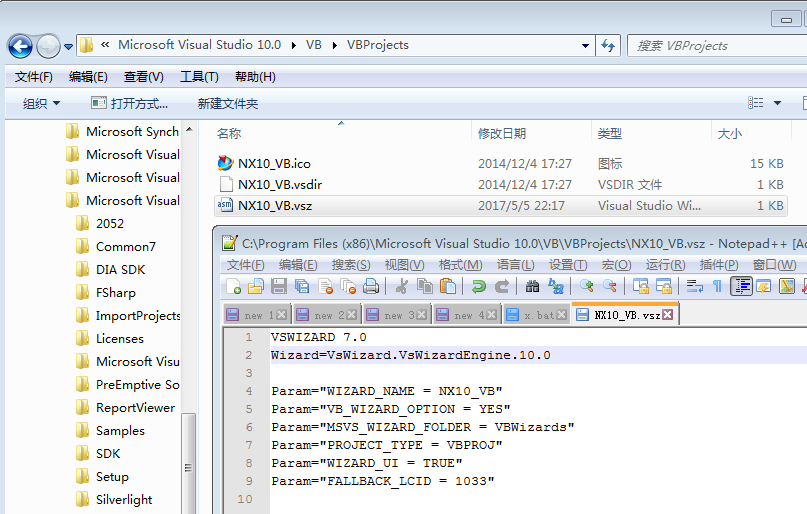Click the Print icon in Notepad++
The width and height of the screenshot is (807, 514).
[x=371, y=286]
